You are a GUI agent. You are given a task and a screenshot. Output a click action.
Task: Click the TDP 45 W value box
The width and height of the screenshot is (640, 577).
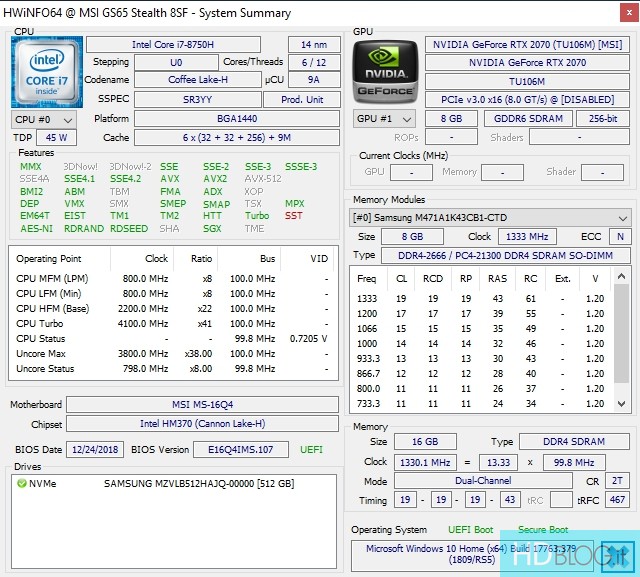coord(56,138)
